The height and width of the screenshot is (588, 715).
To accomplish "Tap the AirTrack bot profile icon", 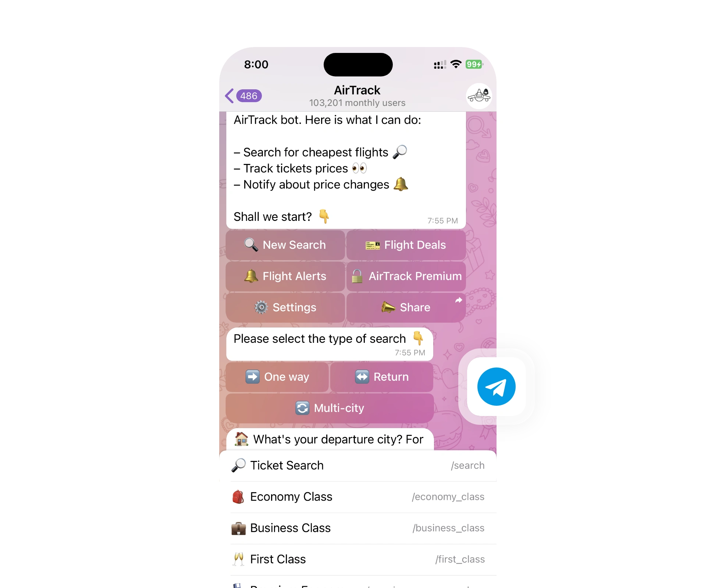I will pos(479,96).
